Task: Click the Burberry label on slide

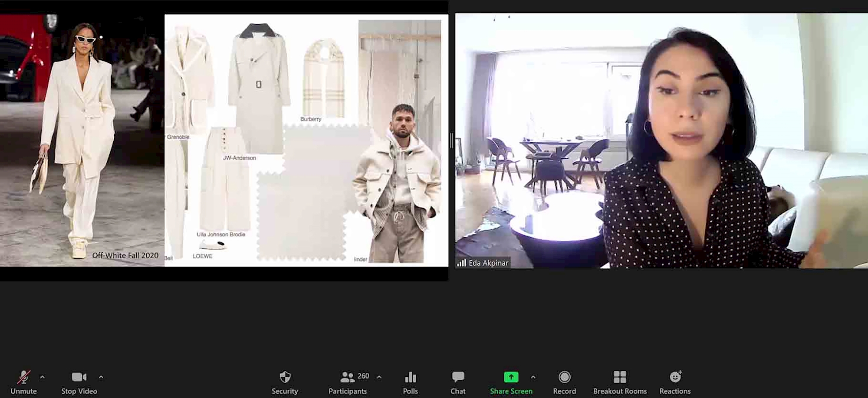Action: [311, 119]
